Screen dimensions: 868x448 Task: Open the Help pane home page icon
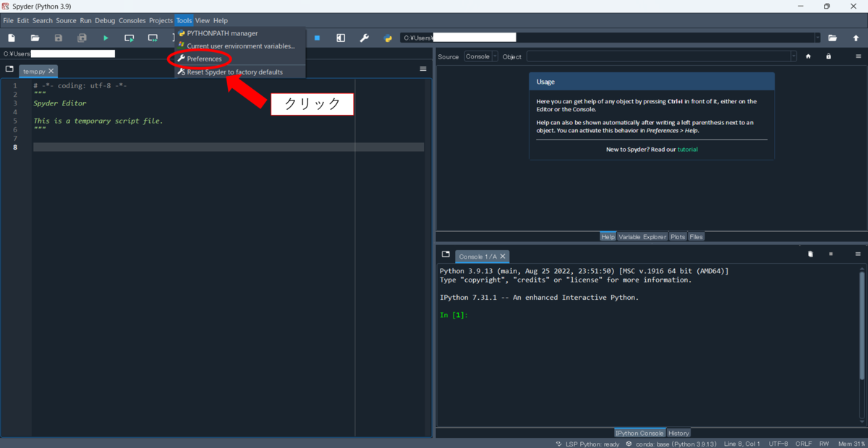point(809,56)
